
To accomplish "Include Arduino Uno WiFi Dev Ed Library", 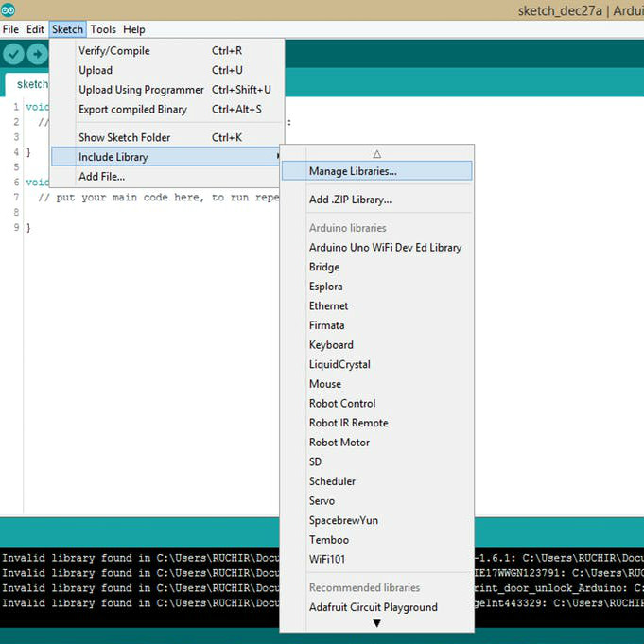I will coord(377,248).
